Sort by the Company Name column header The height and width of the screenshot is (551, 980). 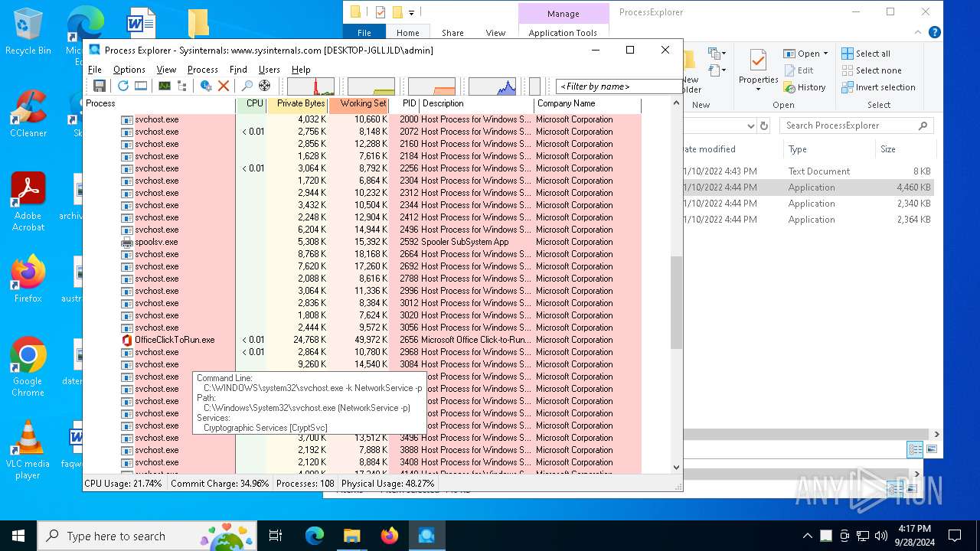pos(587,104)
